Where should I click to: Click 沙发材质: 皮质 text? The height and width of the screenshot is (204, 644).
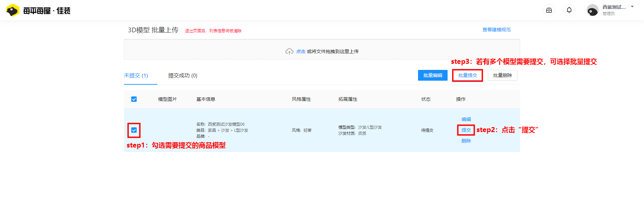pyautogui.click(x=352, y=133)
